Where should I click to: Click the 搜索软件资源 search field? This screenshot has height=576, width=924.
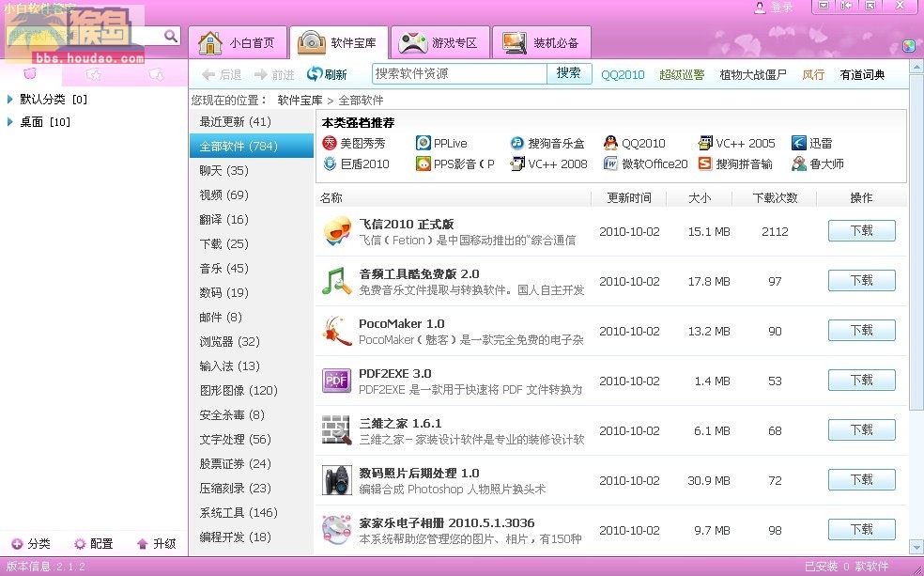(459, 73)
